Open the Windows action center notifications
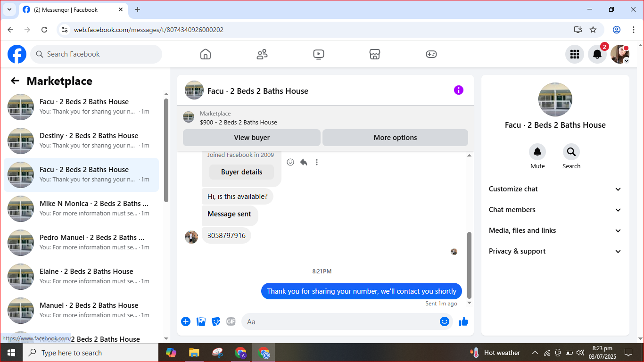 [x=628, y=353]
